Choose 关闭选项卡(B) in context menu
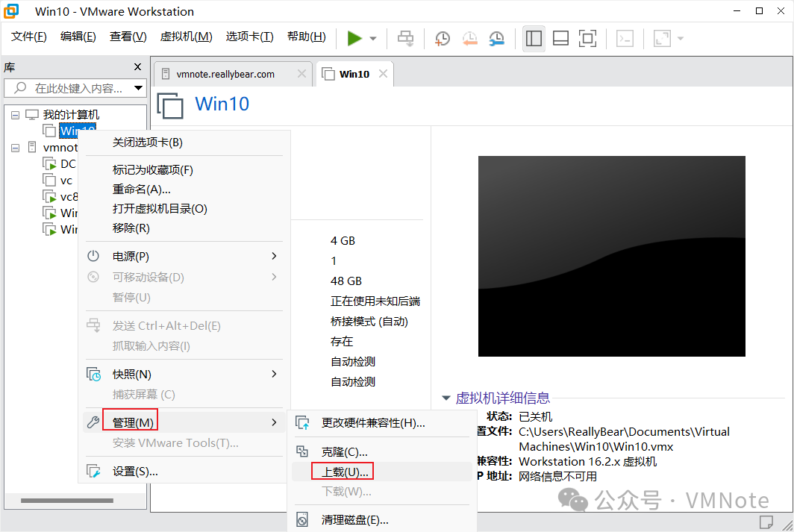794x532 pixels. pyautogui.click(x=147, y=143)
